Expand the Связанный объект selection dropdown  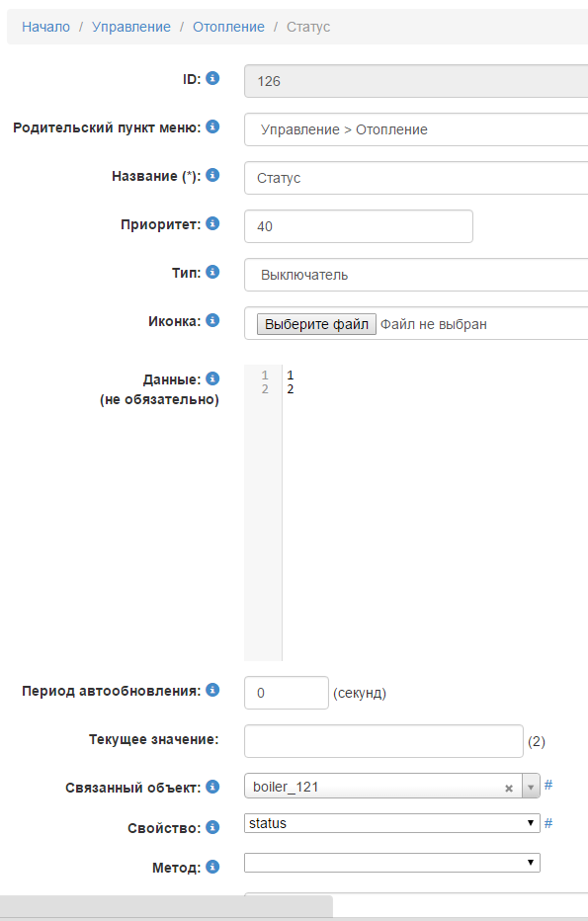[x=529, y=787]
